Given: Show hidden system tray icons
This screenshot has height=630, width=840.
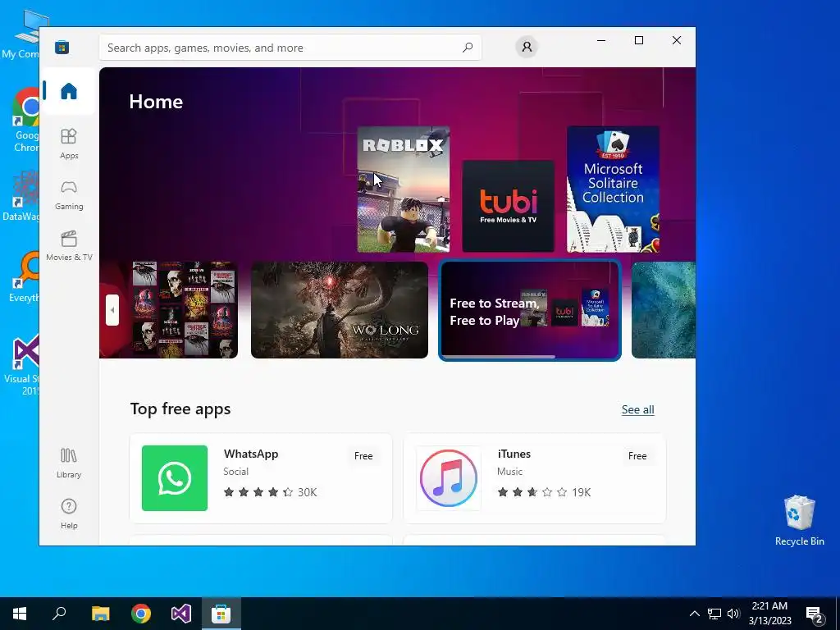Looking at the screenshot, I should click(694, 614).
